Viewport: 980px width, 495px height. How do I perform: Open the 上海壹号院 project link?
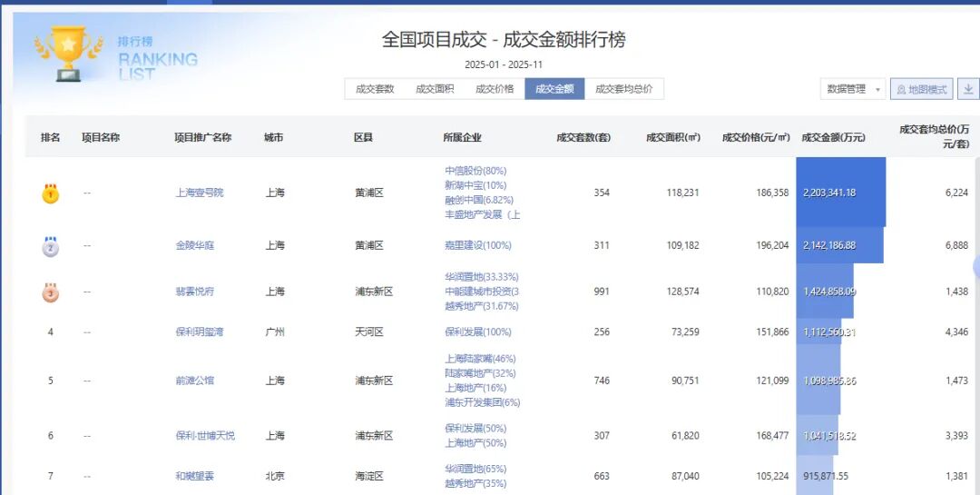click(x=199, y=193)
